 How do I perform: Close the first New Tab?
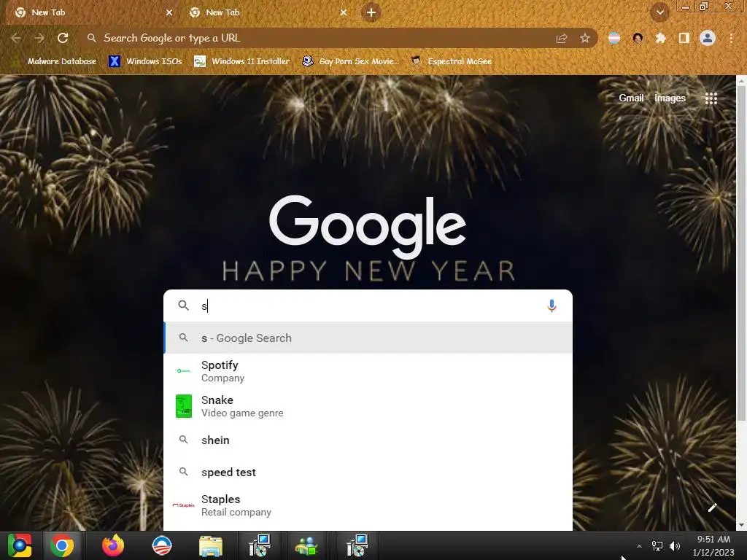169,12
